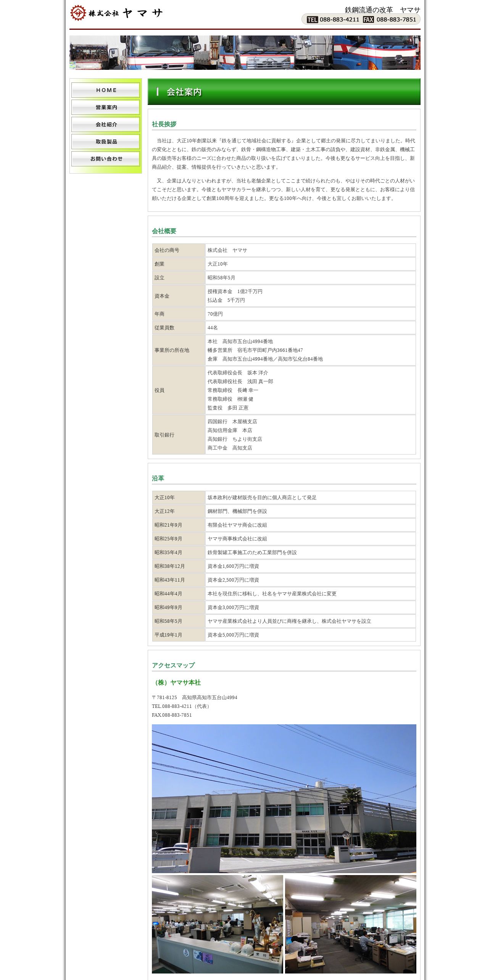Screen dimensions: 490x980
Task: Select the 会社概要 section heading
Action: [164, 231]
